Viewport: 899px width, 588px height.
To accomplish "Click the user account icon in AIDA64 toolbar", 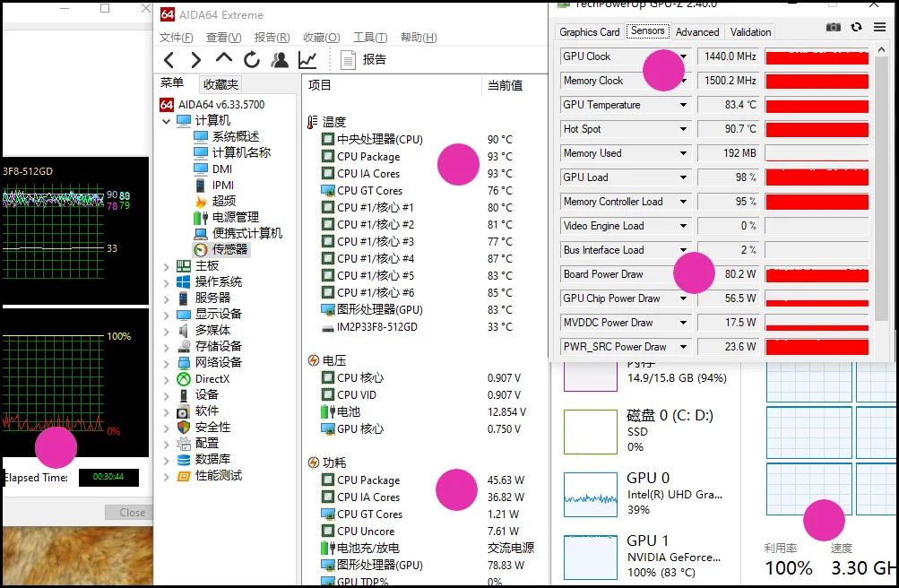I will pos(280,59).
